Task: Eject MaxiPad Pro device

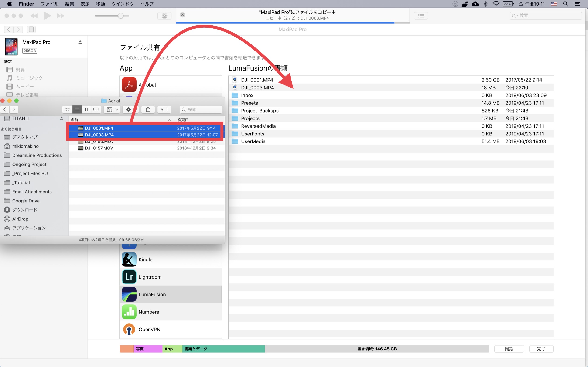Action: point(80,42)
